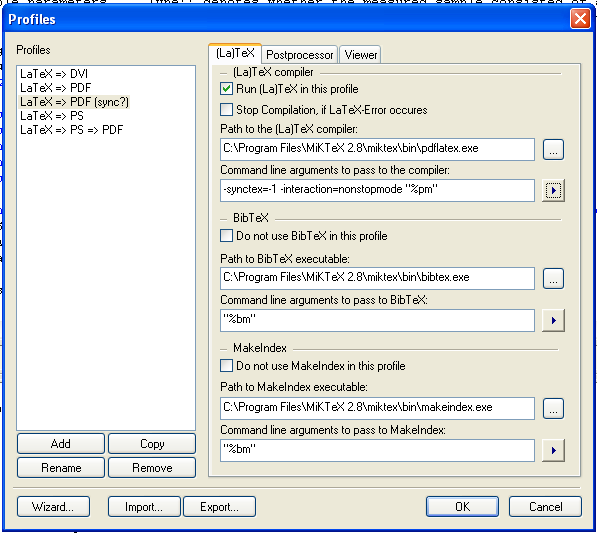The image size is (597, 533).
Task: Select the (La)TeX tab
Action: 235,53
